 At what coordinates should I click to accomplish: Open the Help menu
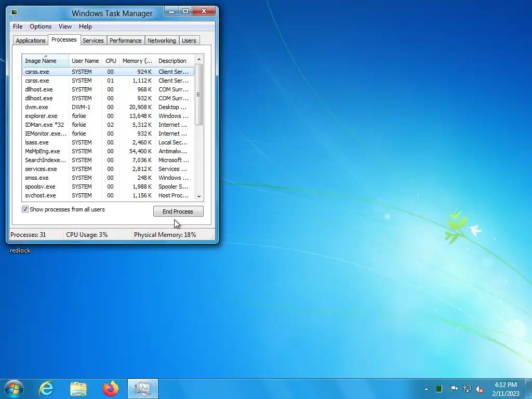pos(85,26)
